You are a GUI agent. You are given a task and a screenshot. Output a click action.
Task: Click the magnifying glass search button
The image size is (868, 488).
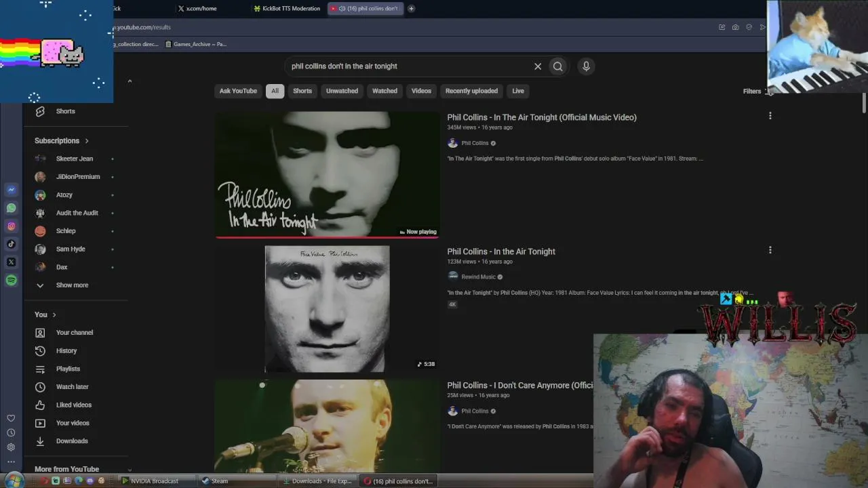[x=557, y=66]
